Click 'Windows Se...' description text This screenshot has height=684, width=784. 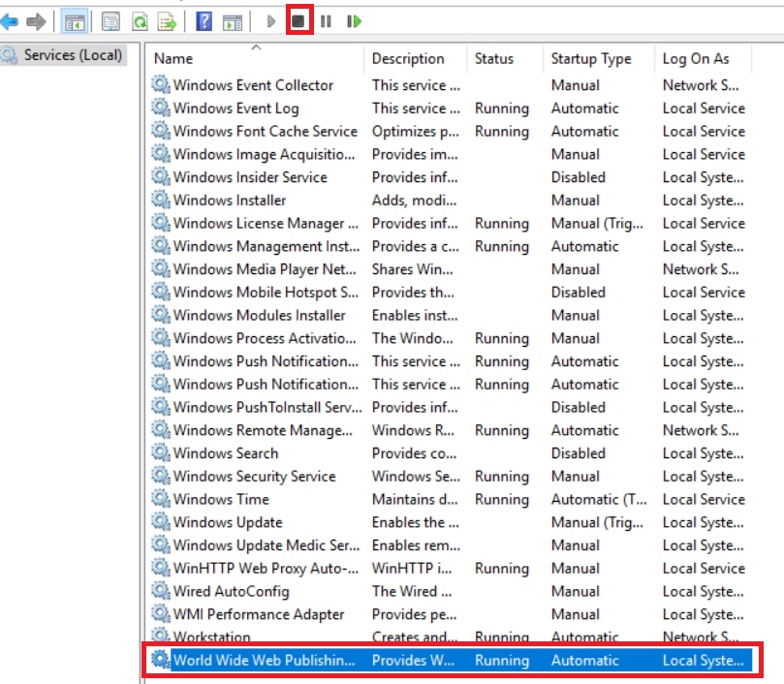coord(416,476)
